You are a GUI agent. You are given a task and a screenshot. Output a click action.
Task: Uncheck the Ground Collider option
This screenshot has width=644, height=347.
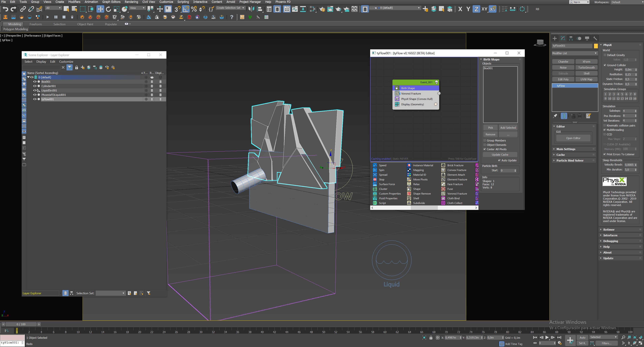click(x=605, y=65)
